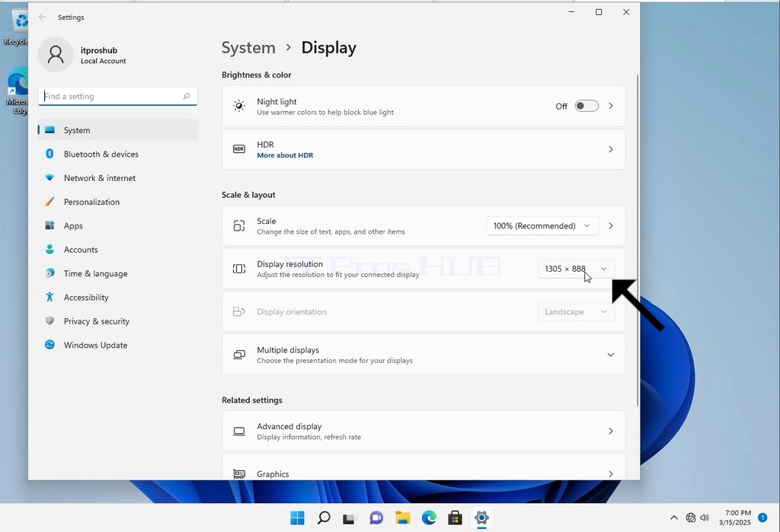
Task: Click System in the breadcrumb
Action: [x=248, y=48]
